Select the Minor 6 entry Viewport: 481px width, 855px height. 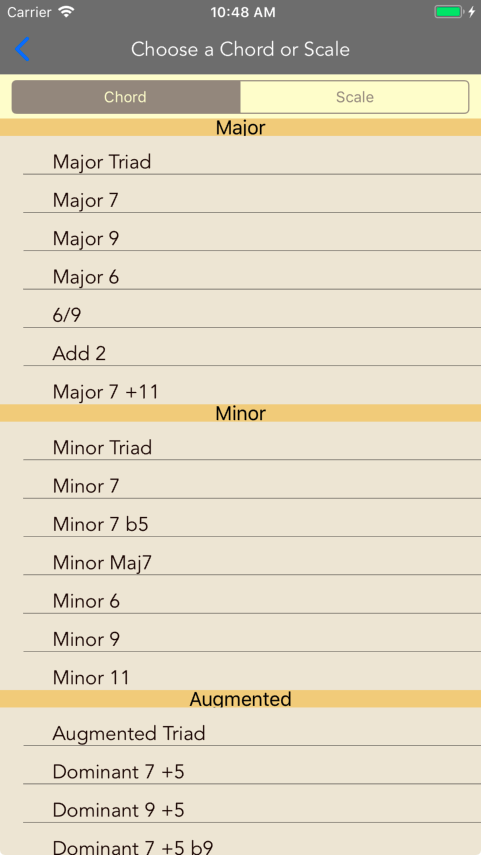[x=240, y=594]
